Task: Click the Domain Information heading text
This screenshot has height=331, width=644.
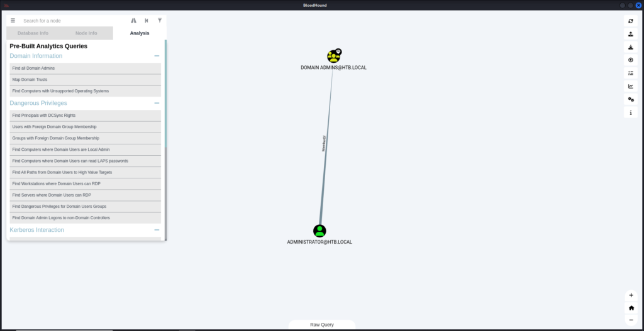Action: tap(36, 56)
